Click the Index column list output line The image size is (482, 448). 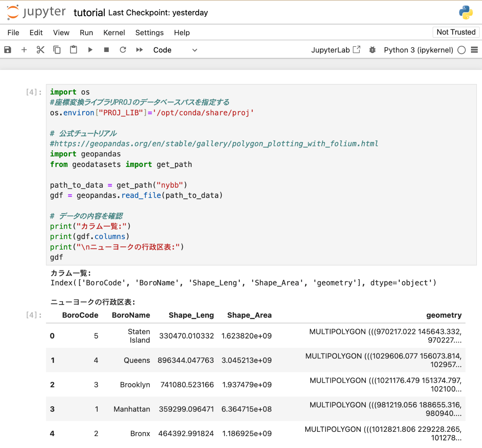tap(243, 283)
